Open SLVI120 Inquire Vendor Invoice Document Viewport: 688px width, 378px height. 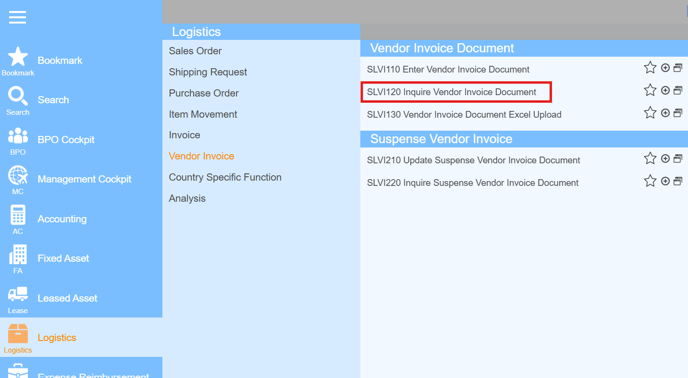[x=452, y=92]
